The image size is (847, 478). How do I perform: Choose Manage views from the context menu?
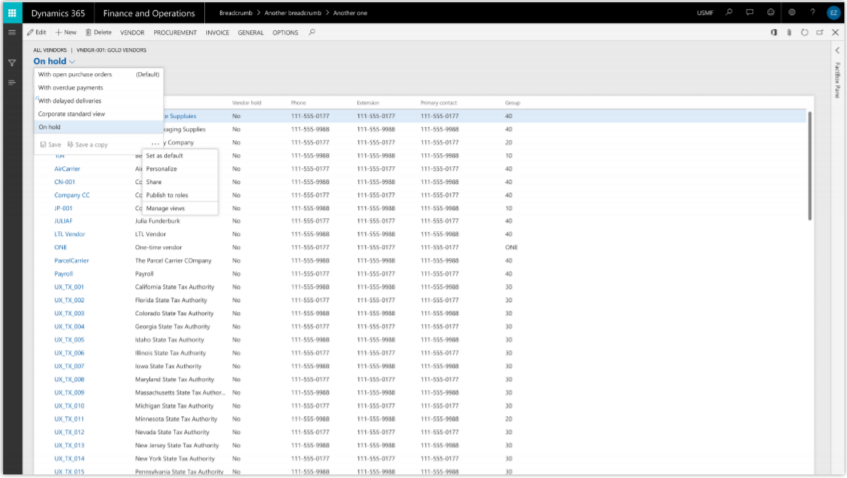(x=164, y=208)
